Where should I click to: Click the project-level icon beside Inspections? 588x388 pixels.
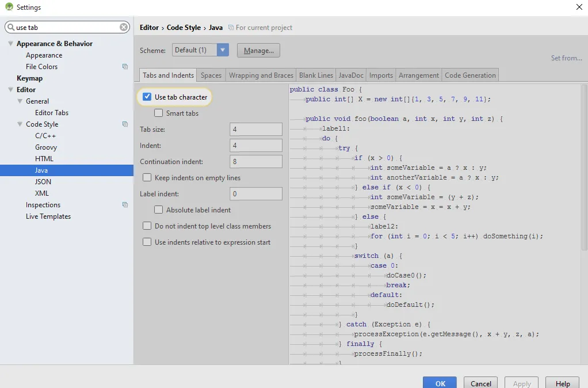coord(125,204)
